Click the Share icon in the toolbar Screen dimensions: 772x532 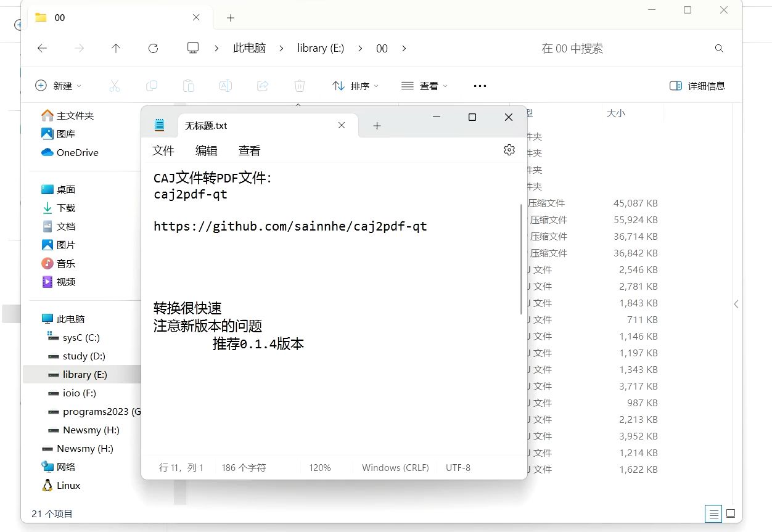click(263, 86)
